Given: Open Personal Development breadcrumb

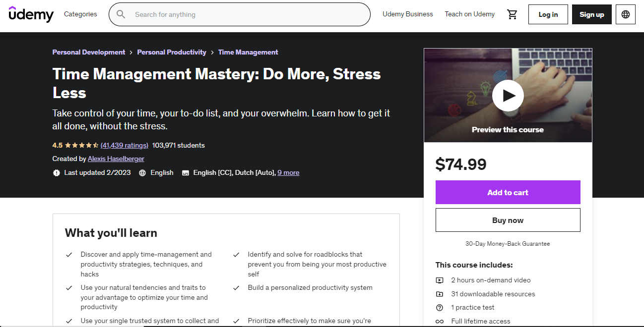Looking at the screenshot, I should 89,52.
